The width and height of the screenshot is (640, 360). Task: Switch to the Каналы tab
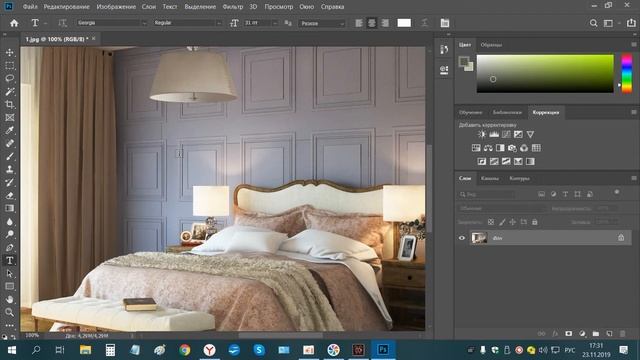pyautogui.click(x=489, y=178)
